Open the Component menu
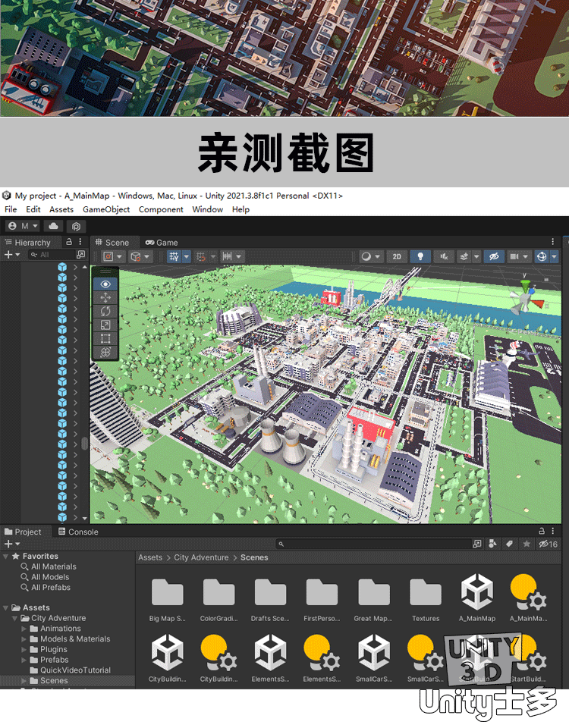This screenshot has height=728, width=569. point(161,209)
